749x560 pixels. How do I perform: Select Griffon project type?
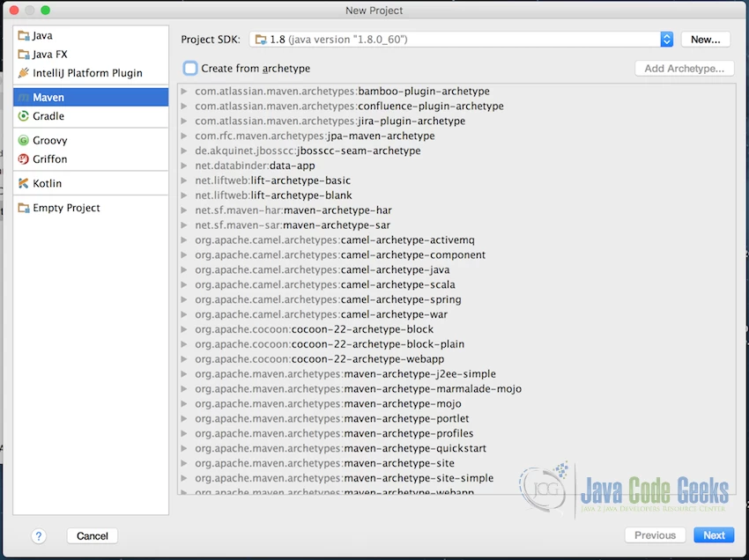point(91,159)
